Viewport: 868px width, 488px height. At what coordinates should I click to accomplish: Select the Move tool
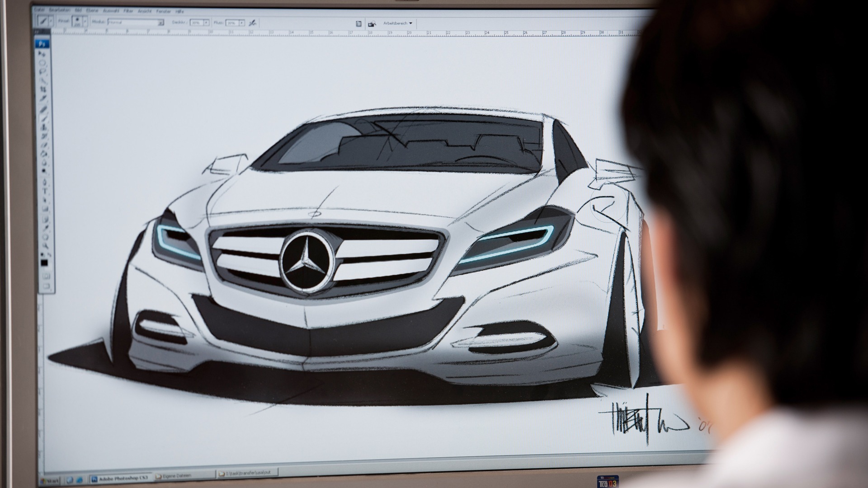pyautogui.click(x=42, y=53)
